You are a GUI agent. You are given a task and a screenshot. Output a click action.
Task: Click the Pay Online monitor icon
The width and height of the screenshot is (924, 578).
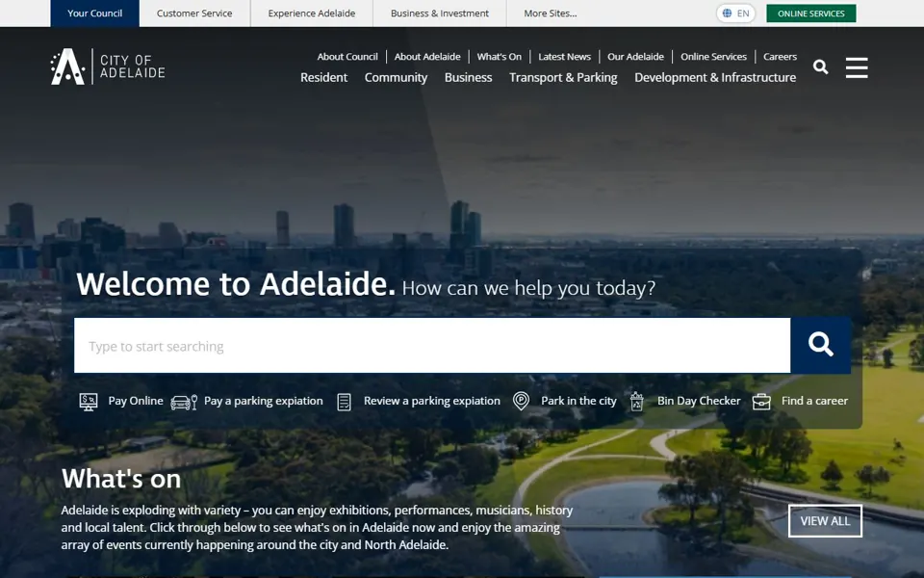(89, 402)
